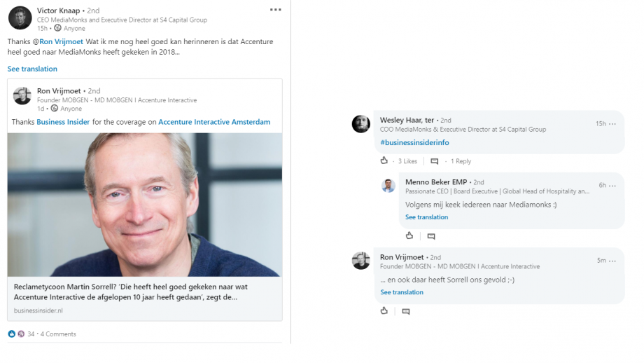Click the purple celebrate reaction icon under the post
This screenshot has width=644, height=363.
(x=21, y=334)
